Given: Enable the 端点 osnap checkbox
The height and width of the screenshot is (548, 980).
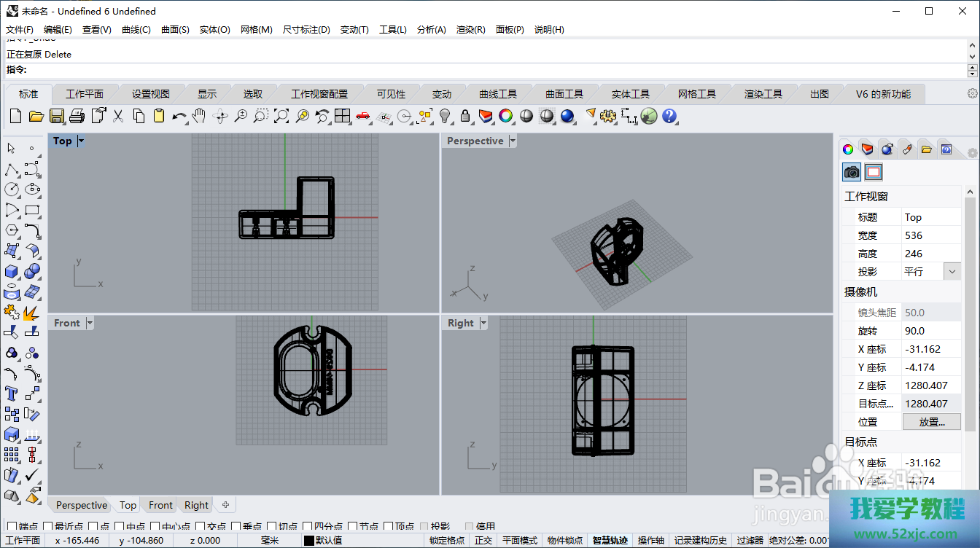Looking at the screenshot, I should (12, 526).
